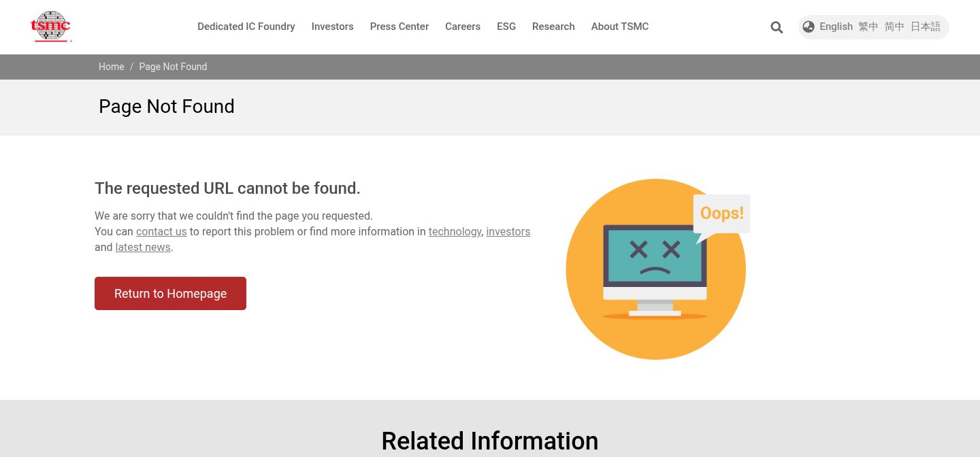The height and width of the screenshot is (457, 980).
Task: Switch language to Simplified Chinese 简中
Action: tap(894, 27)
